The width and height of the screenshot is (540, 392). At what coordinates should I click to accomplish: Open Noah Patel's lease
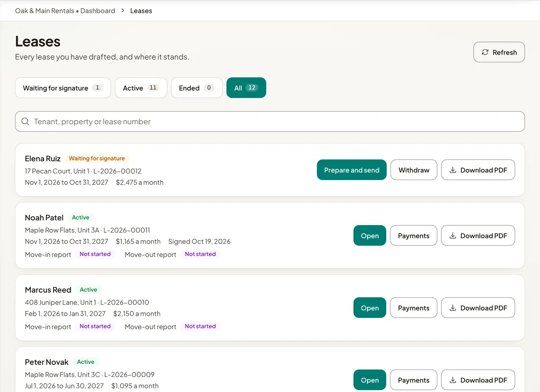(x=370, y=235)
